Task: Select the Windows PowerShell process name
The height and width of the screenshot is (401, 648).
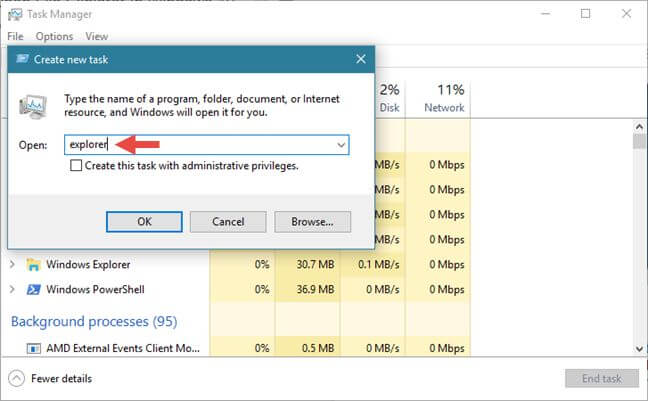Action: point(95,289)
